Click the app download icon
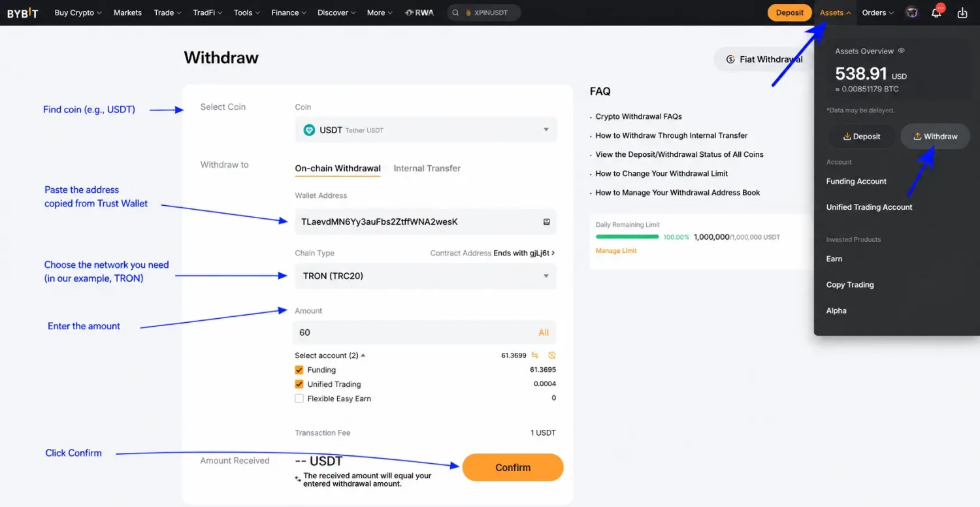This screenshot has width=980, height=507. click(962, 12)
